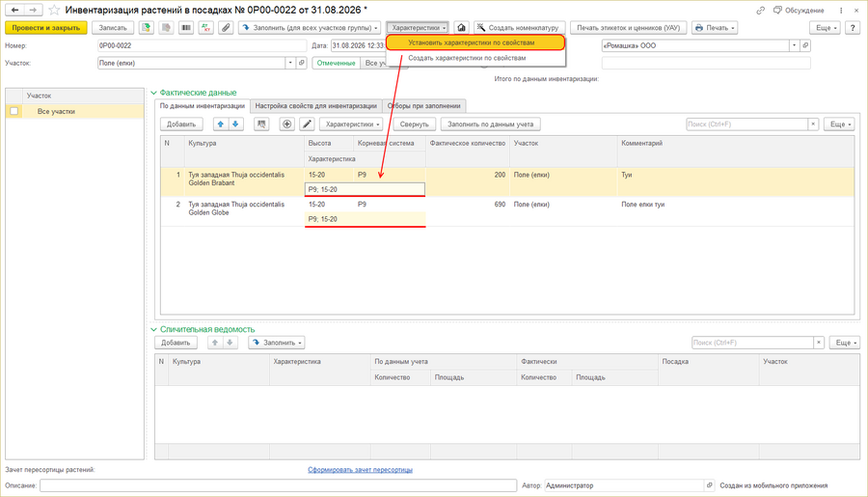This screenshot has width=868, height=497.
Task: Click the copy link icon at top right
Action: point(761,10)
